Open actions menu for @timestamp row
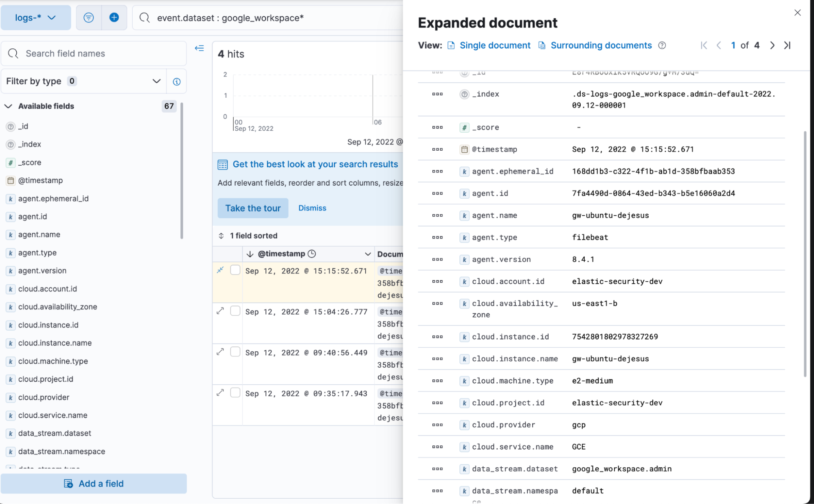The width and height of the screenshot is (814, 504). 437,149
